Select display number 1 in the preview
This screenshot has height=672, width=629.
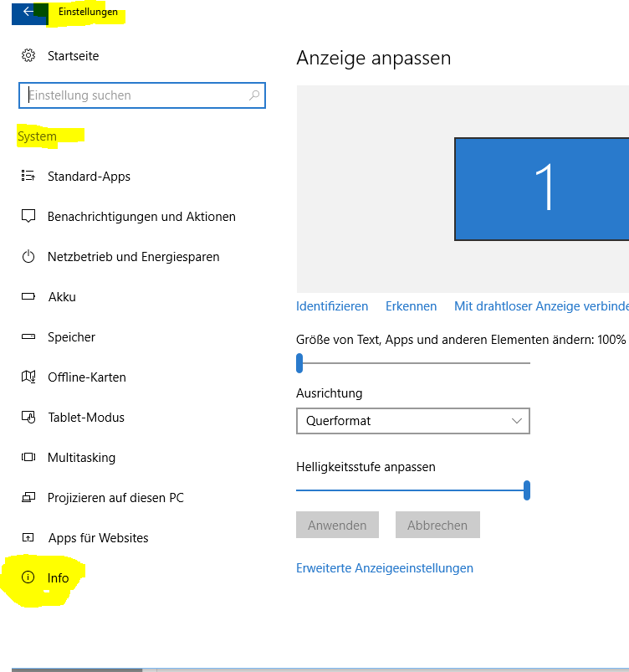tap(541, 189)
